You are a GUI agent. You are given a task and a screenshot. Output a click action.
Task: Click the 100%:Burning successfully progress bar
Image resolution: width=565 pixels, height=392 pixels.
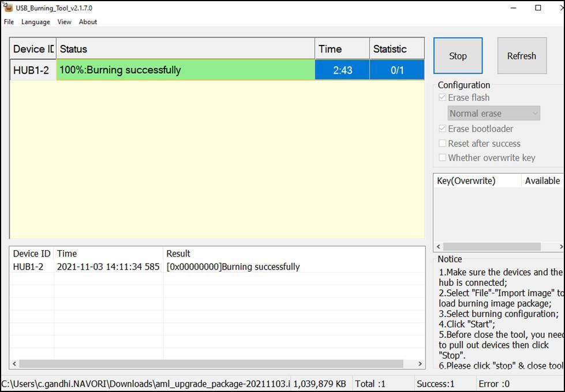186,70
